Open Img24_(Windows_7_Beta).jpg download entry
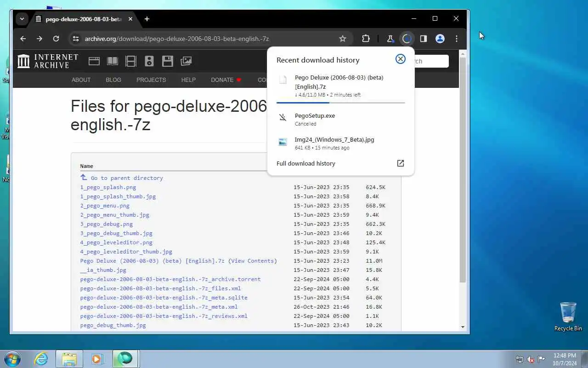This screenshot has height=368, width=588. [x=340, y=143]
